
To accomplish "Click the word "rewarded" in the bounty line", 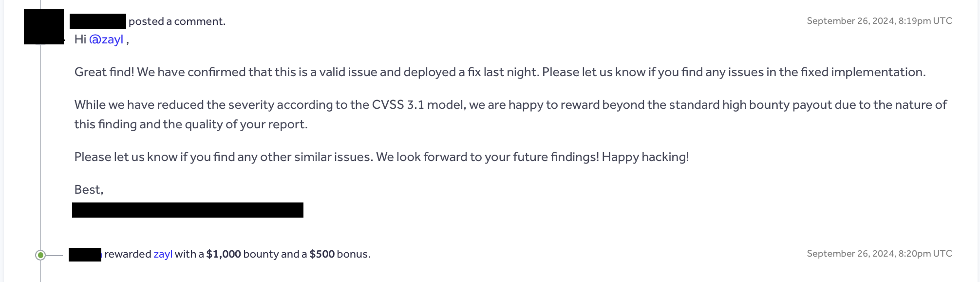I will point(128,254).
